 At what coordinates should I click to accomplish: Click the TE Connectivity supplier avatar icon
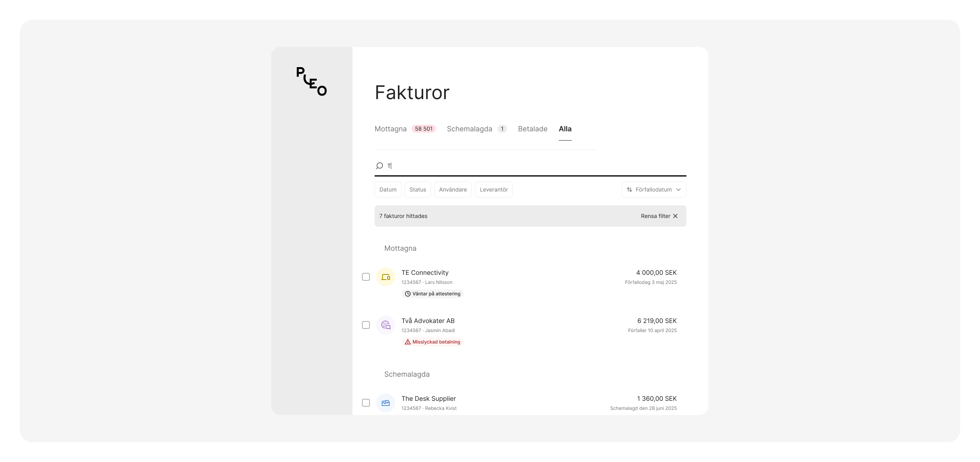pyautogui.click(x=385, y=277)
